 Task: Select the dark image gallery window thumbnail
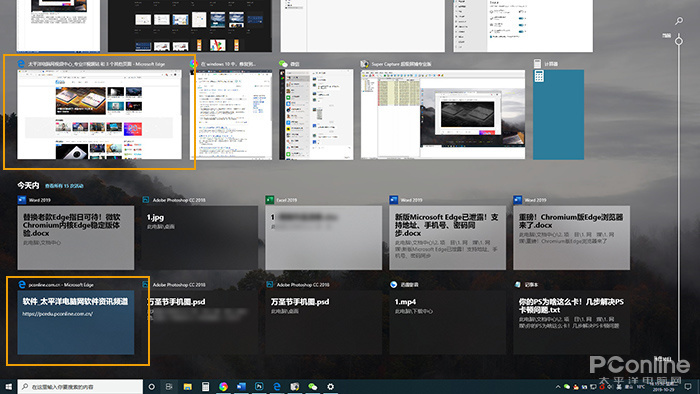coord(190,25)
